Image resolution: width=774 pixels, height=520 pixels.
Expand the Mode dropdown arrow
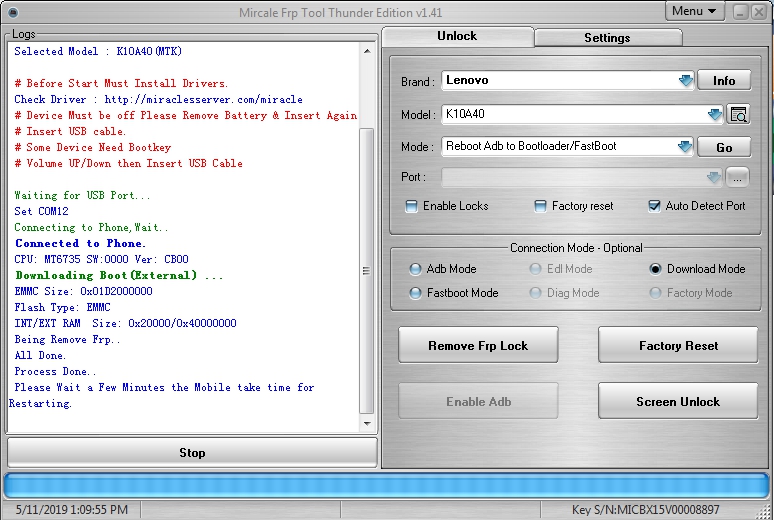click(685, 147)
